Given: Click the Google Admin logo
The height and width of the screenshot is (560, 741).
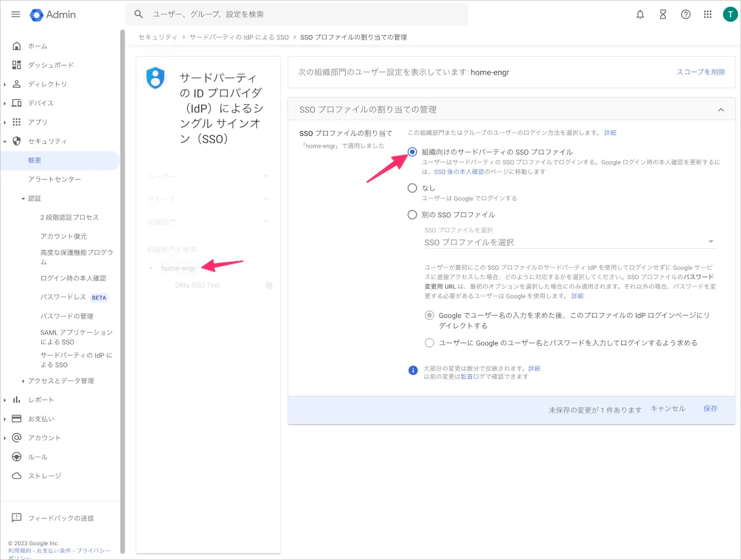Looking at the screenshot, I should [53, 14].
